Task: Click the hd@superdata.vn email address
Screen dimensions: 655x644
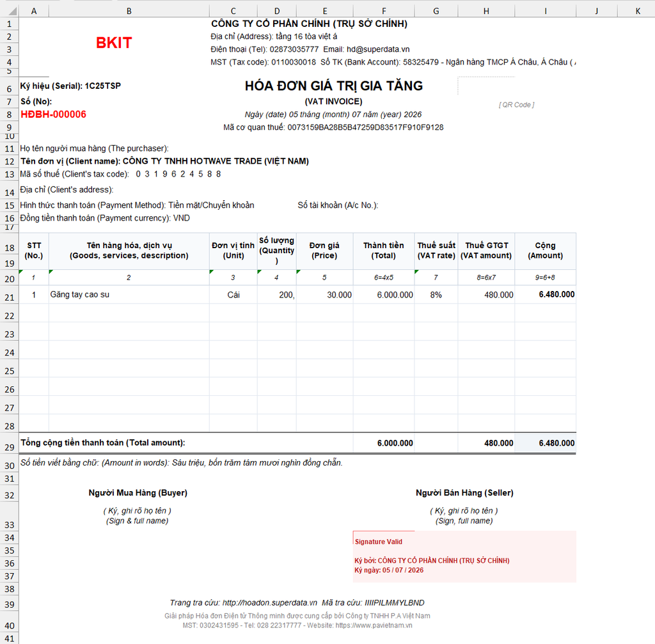Action: click(x=377, y=49)
